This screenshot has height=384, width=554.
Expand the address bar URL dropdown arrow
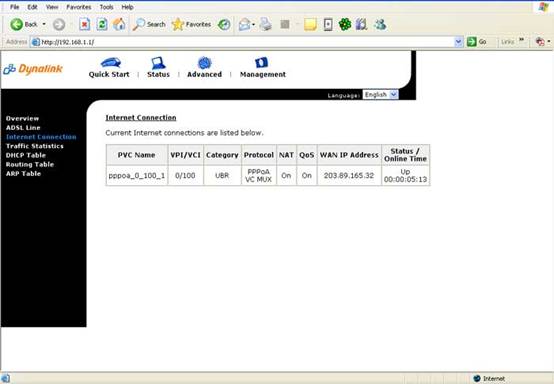point(458,42)
